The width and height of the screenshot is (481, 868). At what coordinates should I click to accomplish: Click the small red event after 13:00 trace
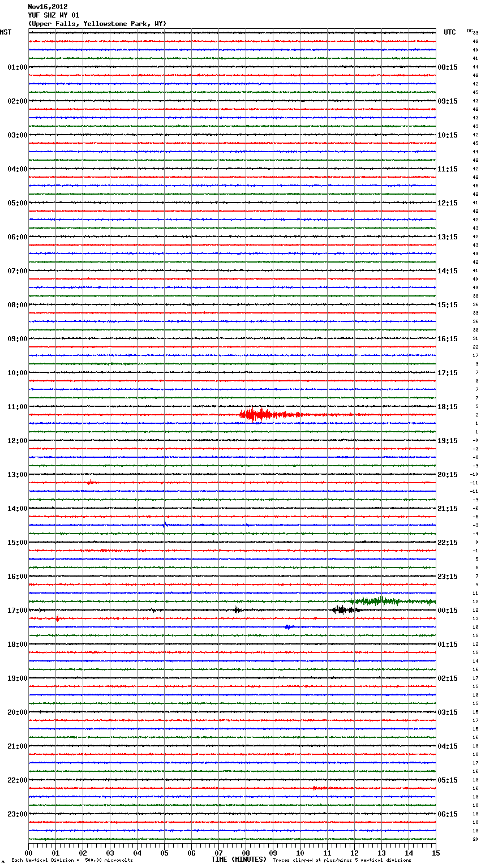[x=90, y=483]
